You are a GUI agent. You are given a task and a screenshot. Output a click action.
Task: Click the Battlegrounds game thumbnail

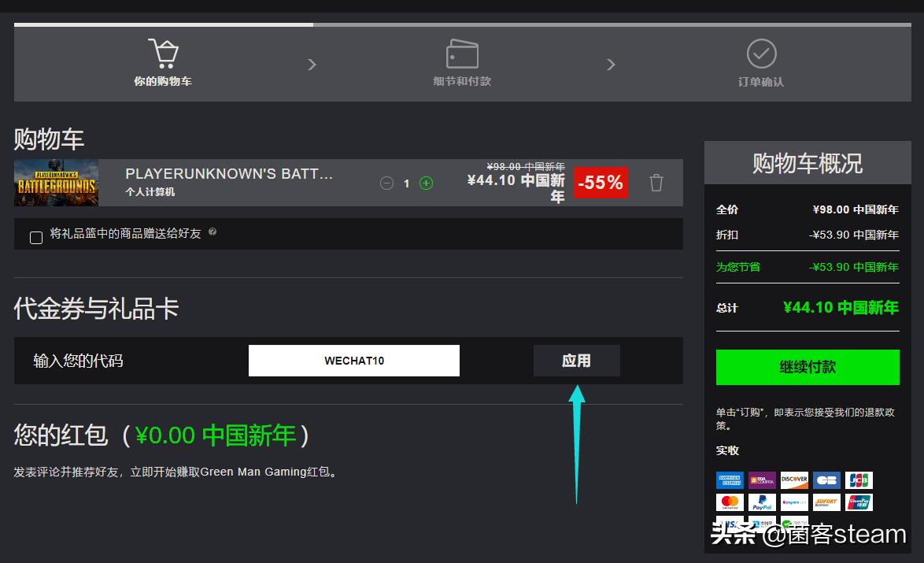click(x=56, y=183)
